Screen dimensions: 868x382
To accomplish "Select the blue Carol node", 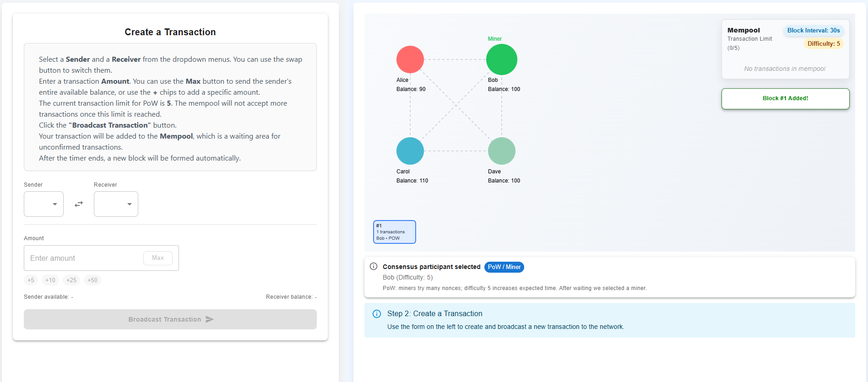I will click(410, 151).
